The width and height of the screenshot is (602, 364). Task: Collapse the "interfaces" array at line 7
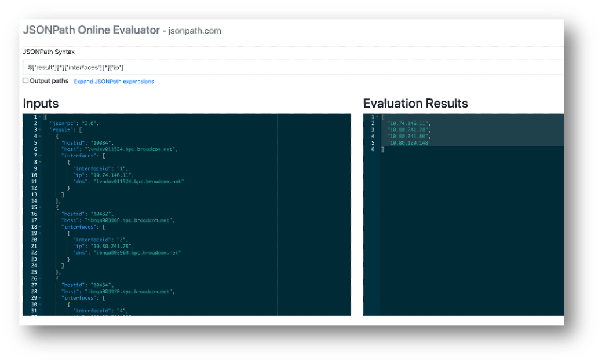(x=40, y=156)
